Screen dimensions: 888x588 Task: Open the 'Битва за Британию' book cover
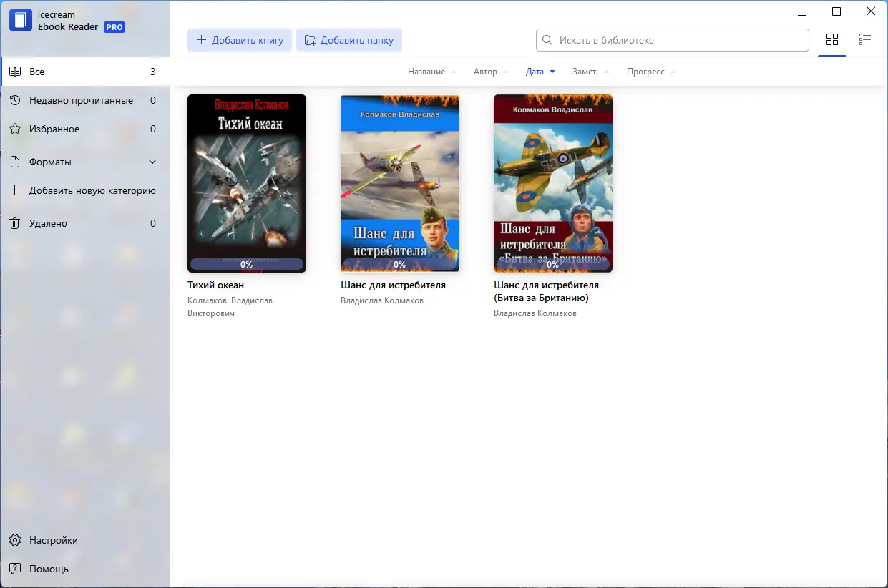click(x=553, y=183)
